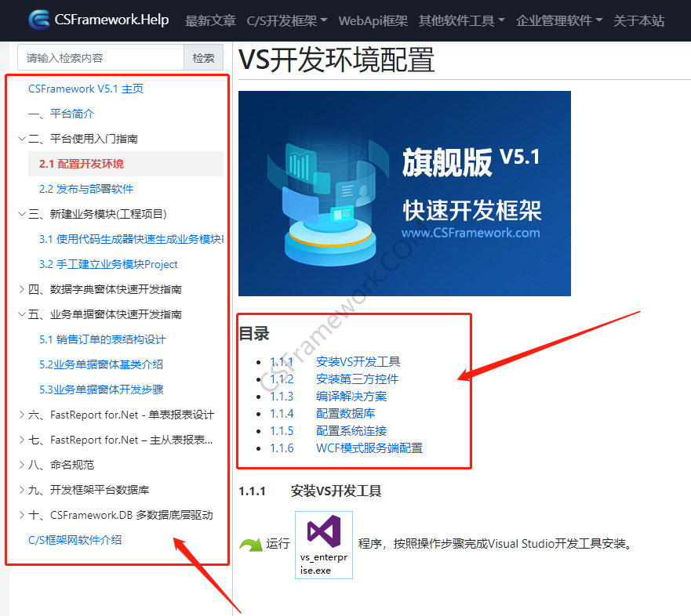The width and height of the screenshot is (691, 616).
Task: Click the 1.1.3 number link in 目录
Action: tap(282, 397)
